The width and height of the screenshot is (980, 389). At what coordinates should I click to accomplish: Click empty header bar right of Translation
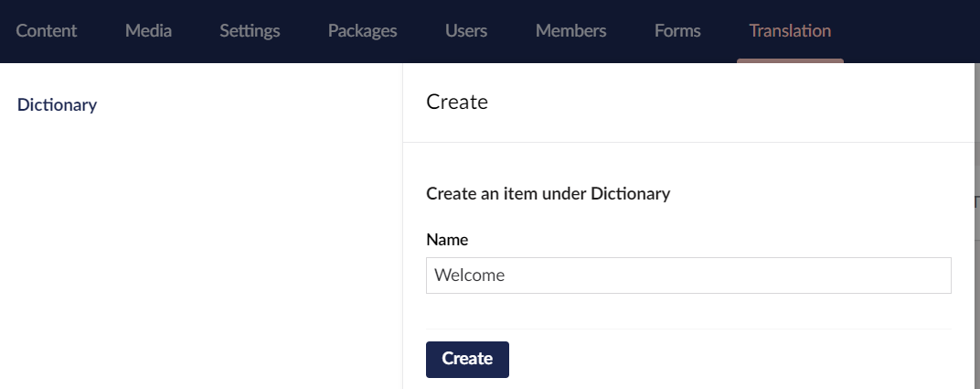(x=914, y=30)
